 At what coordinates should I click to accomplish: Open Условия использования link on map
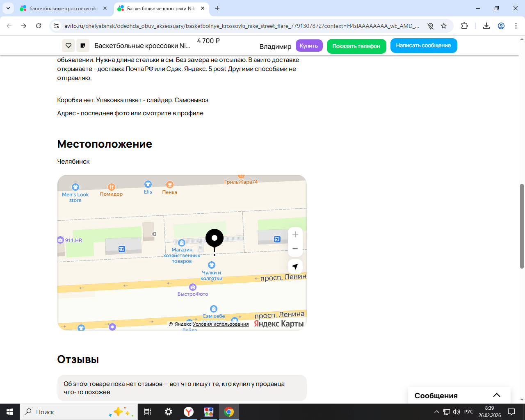221,324
